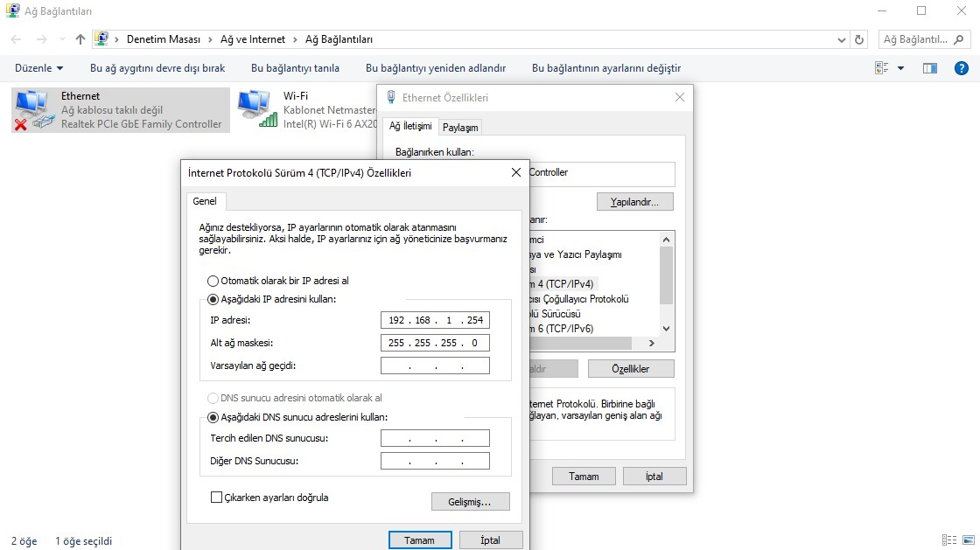Go forward with the forward arrow
This screenshot has width=980, height=550.
[41, 39]
